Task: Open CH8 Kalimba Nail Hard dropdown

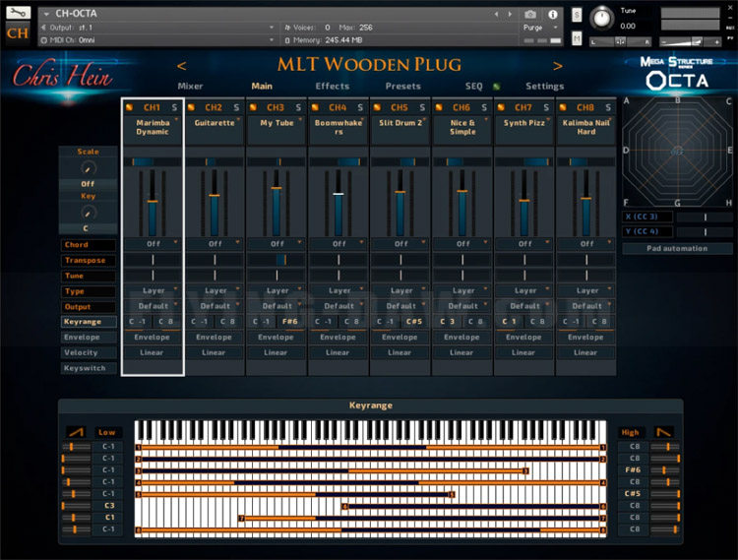Action: [x=586, y=128]
